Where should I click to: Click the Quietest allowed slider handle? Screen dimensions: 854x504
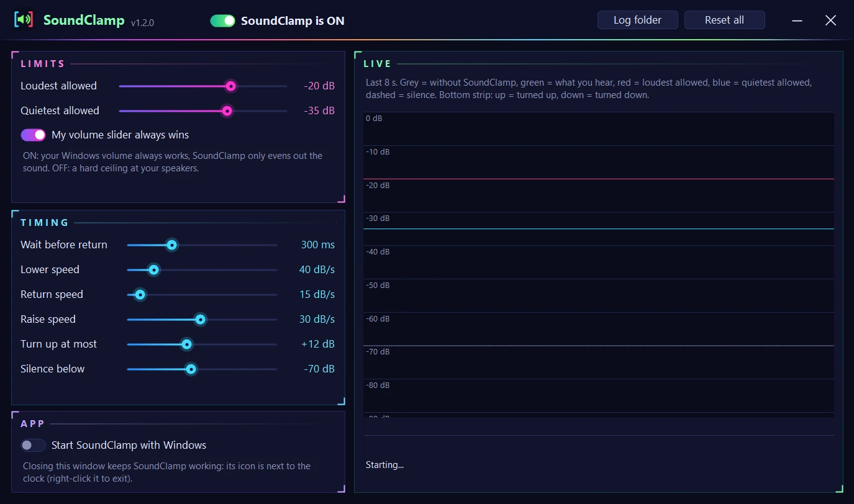tap(227, 110)
